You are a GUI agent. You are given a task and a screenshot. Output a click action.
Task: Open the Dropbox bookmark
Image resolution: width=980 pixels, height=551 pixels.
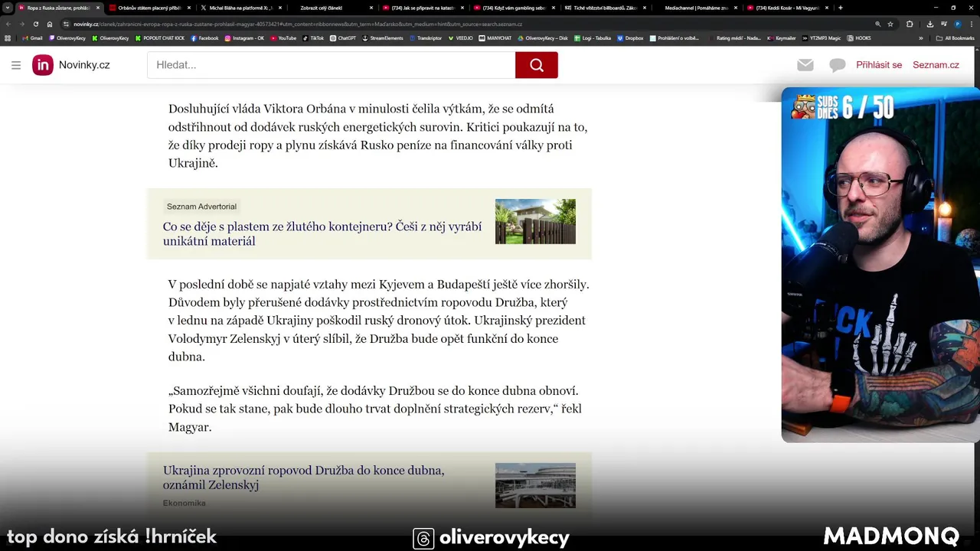click(630, 37)
